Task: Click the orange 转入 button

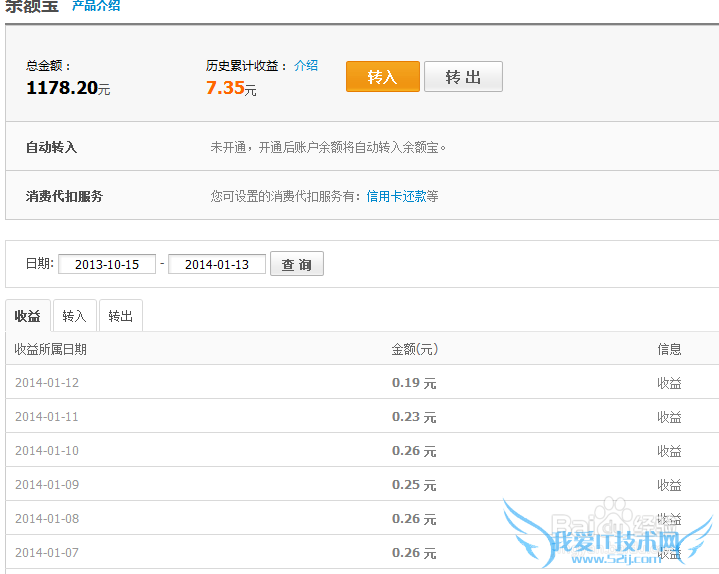Action: [382, 77]
